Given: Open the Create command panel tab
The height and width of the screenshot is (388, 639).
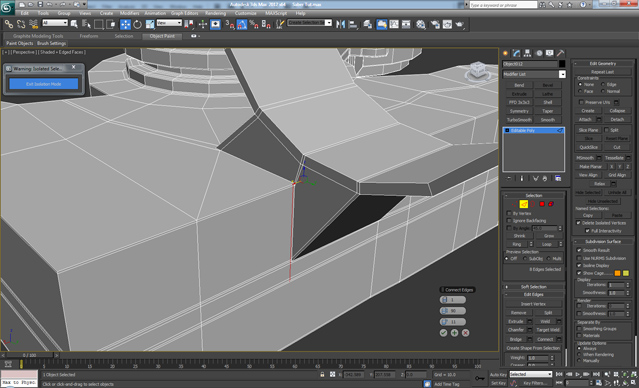Looking at the screenshot, I should click(506, 53).
